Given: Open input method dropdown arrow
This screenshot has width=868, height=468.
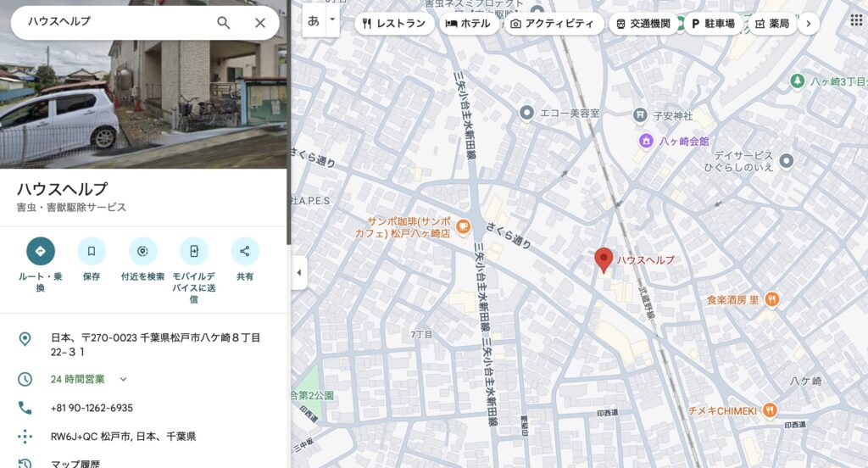Looking at the screenshot, I should [332, 20].
